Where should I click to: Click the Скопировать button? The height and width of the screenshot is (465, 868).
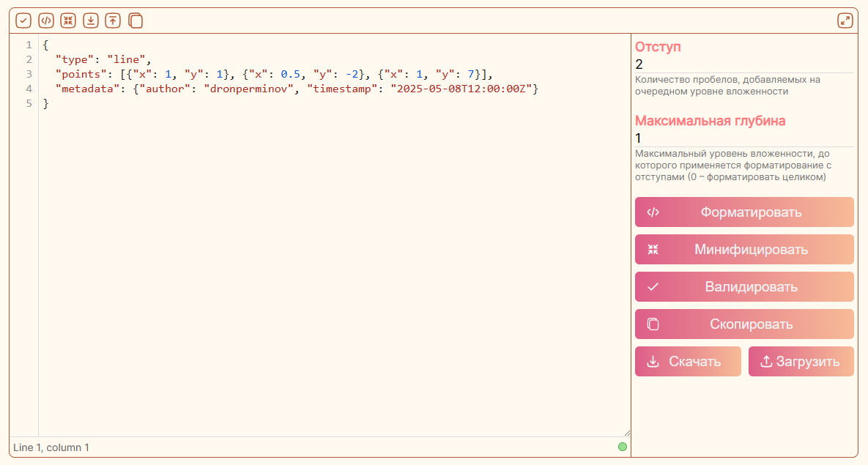(x=744, y=324)
